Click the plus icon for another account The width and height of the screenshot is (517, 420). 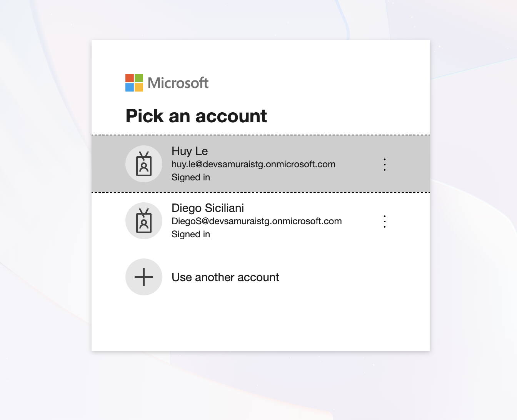click(144, 277)
